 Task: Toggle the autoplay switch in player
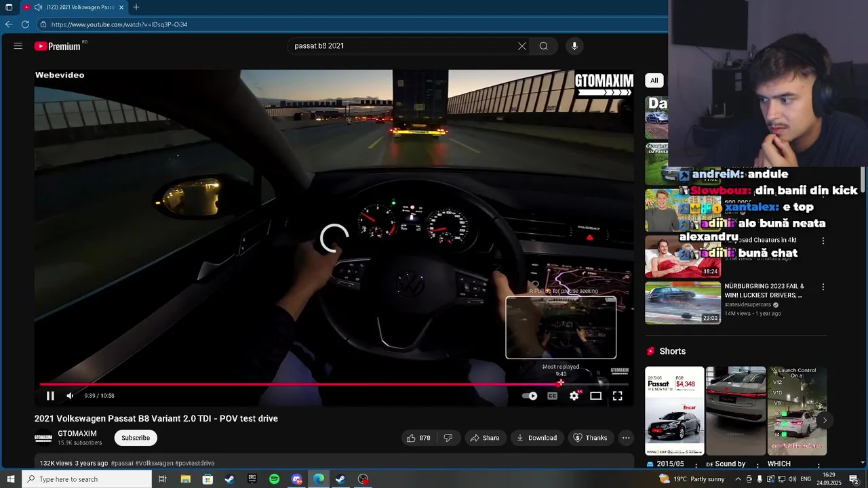click(530, 396)
